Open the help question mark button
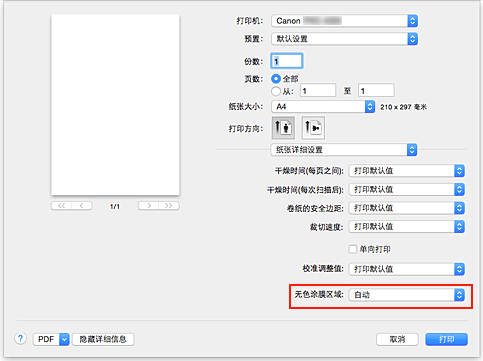 [20, 339]
